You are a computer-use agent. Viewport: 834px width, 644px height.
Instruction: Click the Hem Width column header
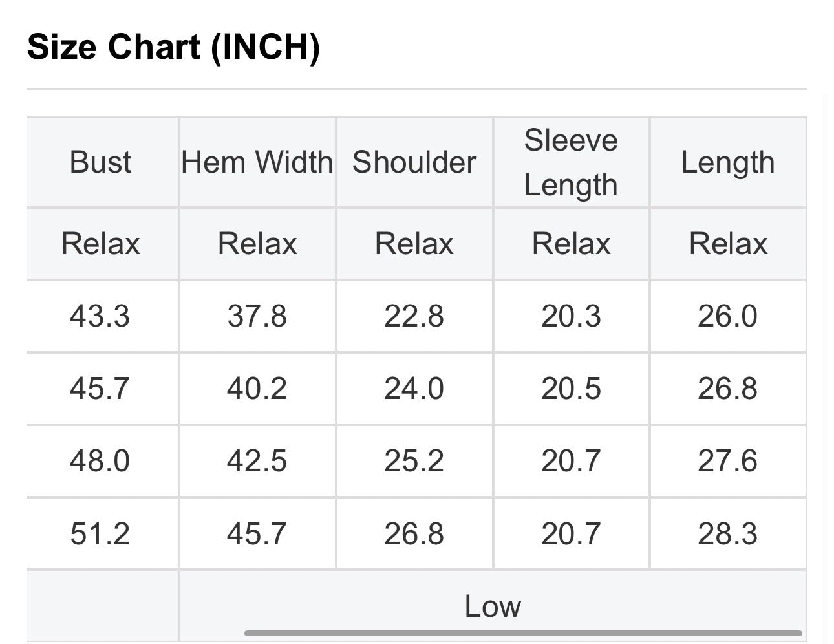257,162
